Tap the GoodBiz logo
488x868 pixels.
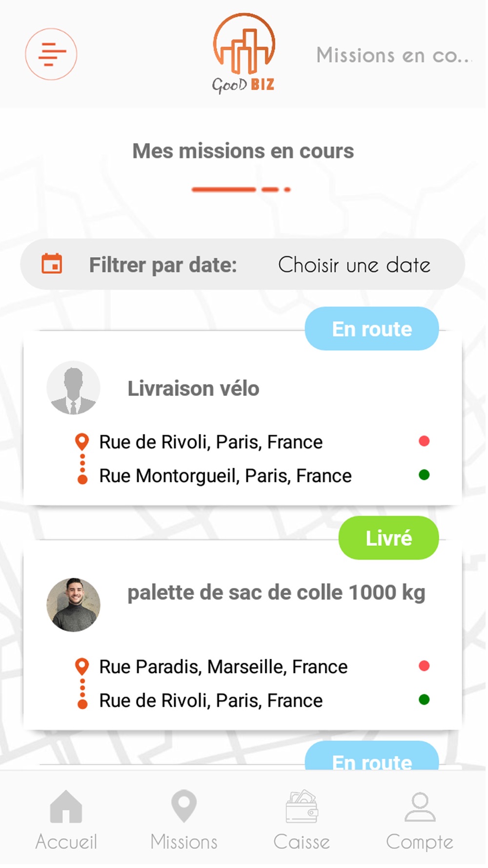(244, 53)
